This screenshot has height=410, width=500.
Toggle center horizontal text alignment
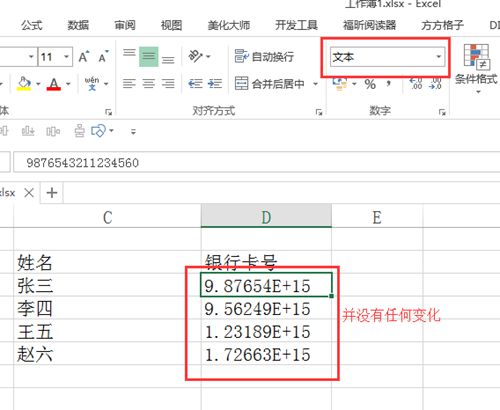click(x=148, y=83)
